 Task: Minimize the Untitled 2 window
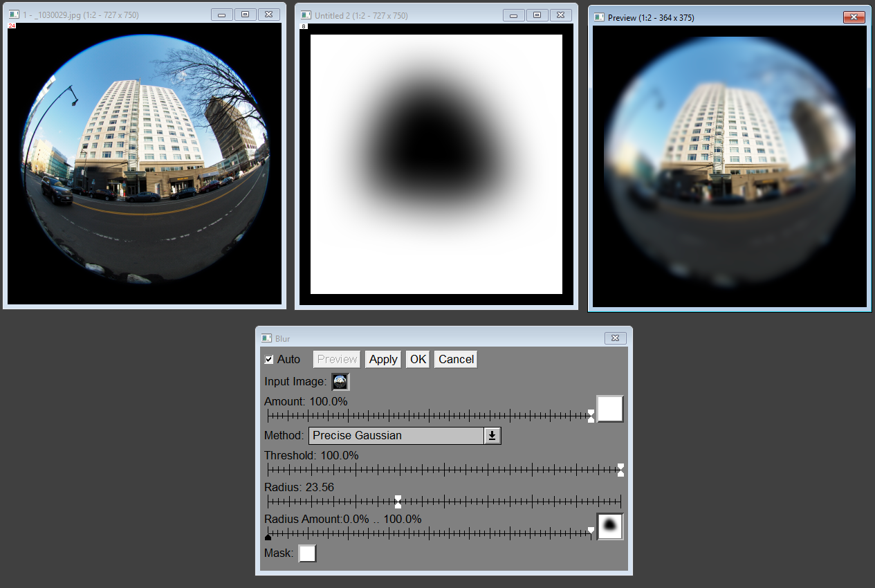[514, 15]
